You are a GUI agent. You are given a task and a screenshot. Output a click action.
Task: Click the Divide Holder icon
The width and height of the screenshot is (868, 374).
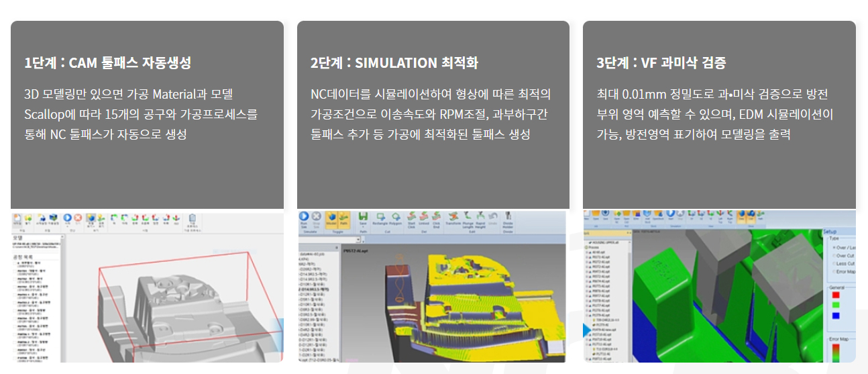[508, 218]
